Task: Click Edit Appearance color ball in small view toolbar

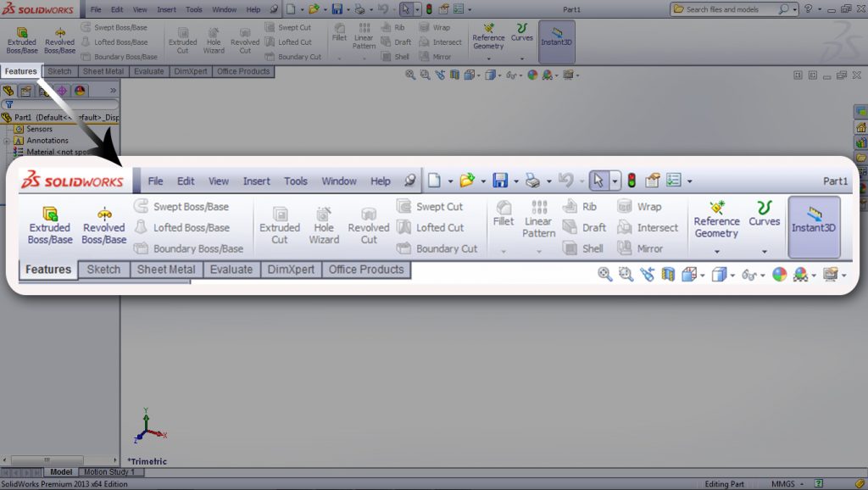Action: click(532, 75)
